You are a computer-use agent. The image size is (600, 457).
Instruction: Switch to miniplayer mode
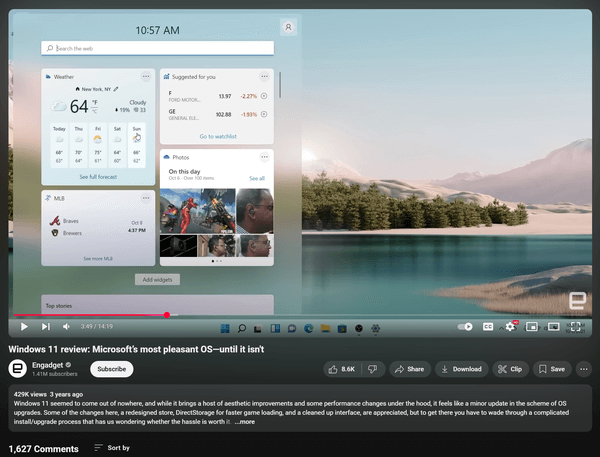pos(532,326)
